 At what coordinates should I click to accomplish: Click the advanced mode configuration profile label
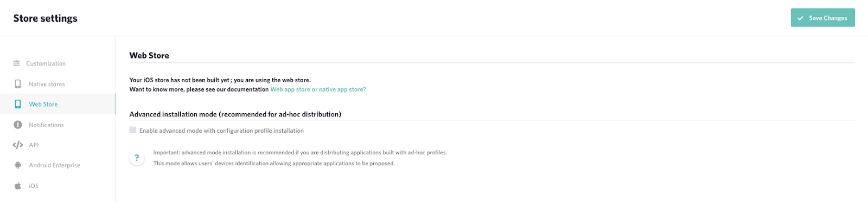[221, 131]
